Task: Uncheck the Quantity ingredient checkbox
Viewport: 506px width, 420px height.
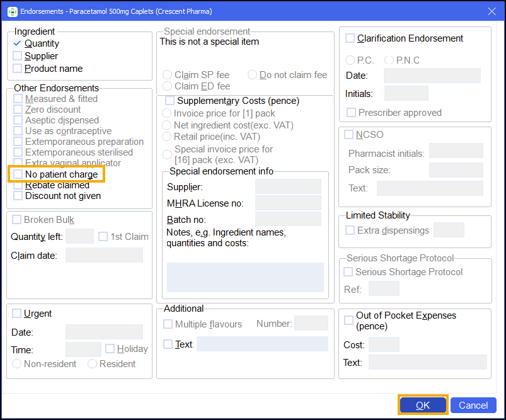Action: 18,43
